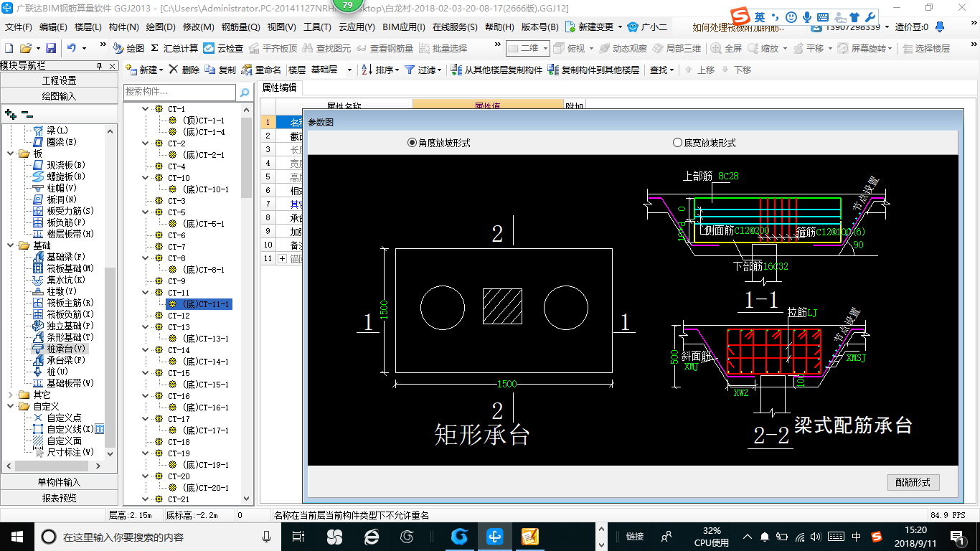Viewport: 980px width, 551px height.
Task: Expand the 其它 folder in navigator
Action: click(11, 395)
